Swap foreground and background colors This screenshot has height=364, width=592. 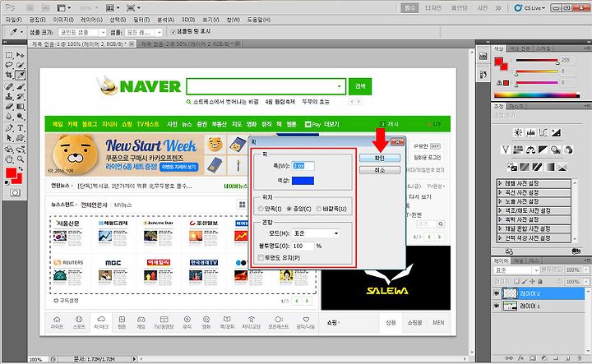pos(21,169)
